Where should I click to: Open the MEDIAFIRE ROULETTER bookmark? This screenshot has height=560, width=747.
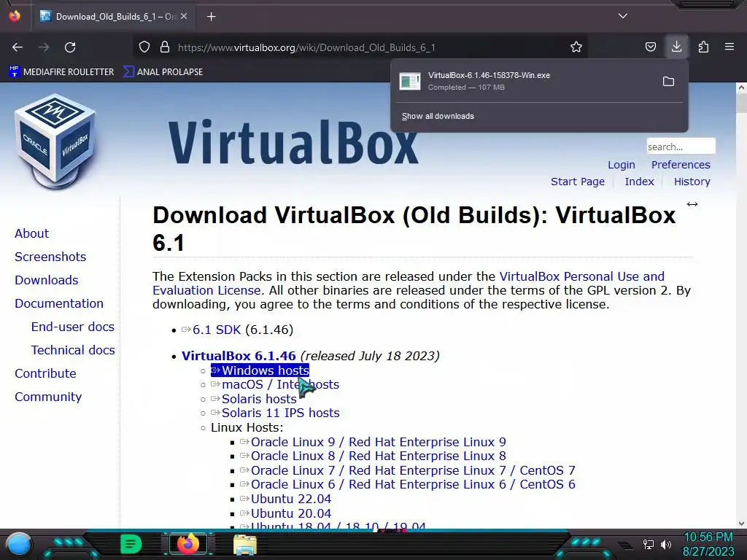[61, 72]
